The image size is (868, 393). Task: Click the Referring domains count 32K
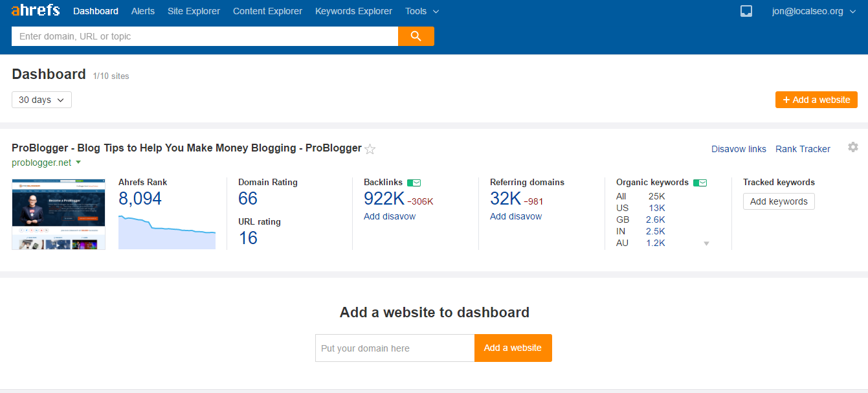506,199
